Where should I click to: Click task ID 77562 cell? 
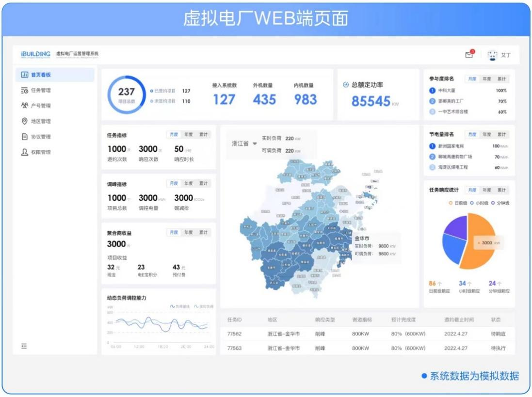(234, 333)
